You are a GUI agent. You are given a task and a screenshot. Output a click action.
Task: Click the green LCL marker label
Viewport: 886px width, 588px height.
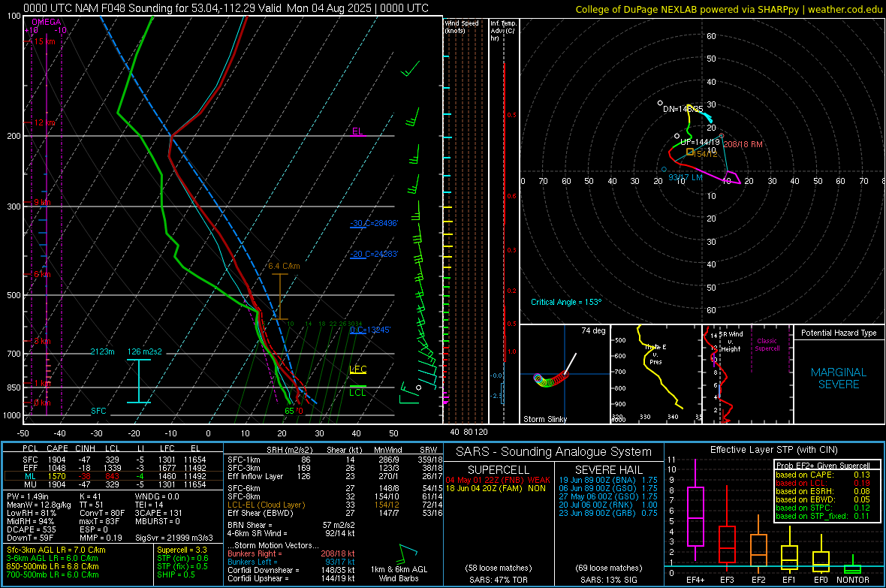point(357,393)
